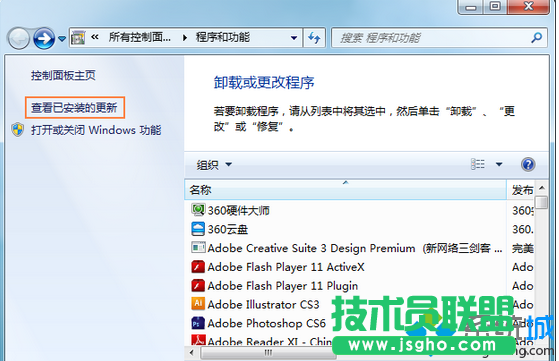Expand the view options dropdown arrow
Image resolution: width=559 pixels, height=361 pixels.
[499, 164]
